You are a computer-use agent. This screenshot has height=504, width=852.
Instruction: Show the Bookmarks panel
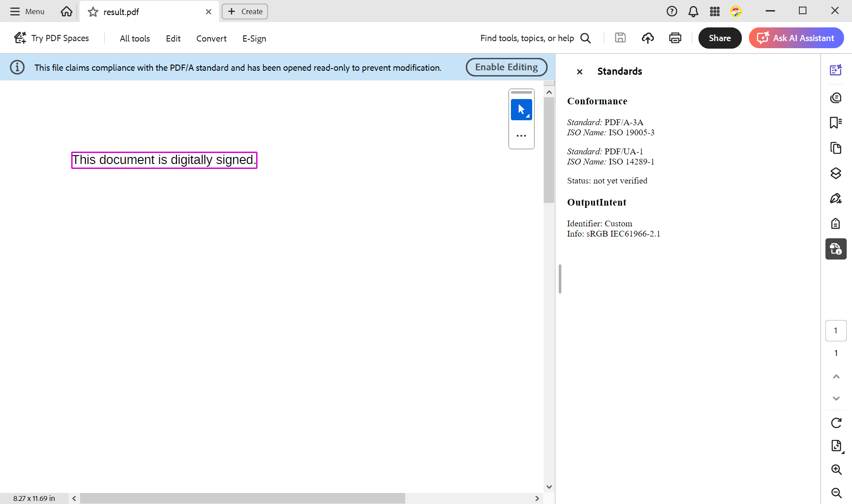pos(836,123)
